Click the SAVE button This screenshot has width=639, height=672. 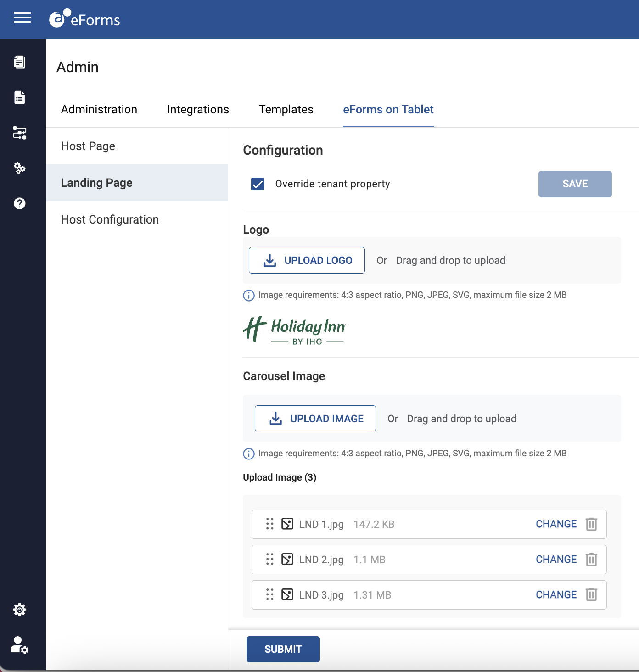[x=575, y=184]
